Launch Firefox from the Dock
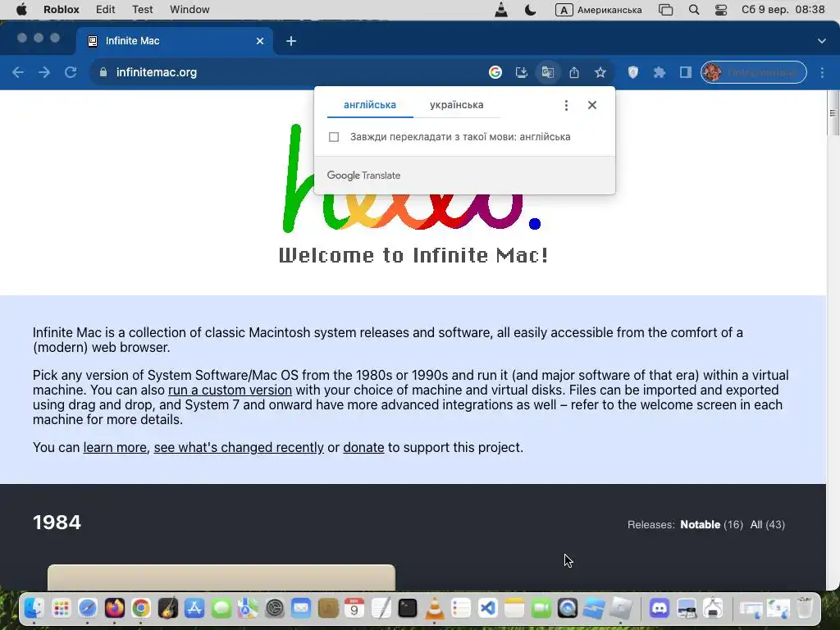Image resolution: width=840 pixels, height=630 pixels. 114,609
